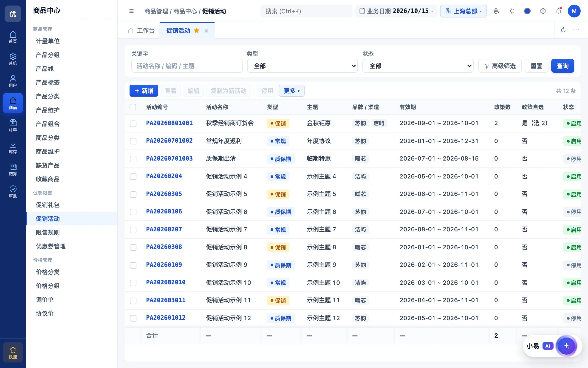588x368 pixels.
Task: Check the row PA20260204
Action: point(133,176)
